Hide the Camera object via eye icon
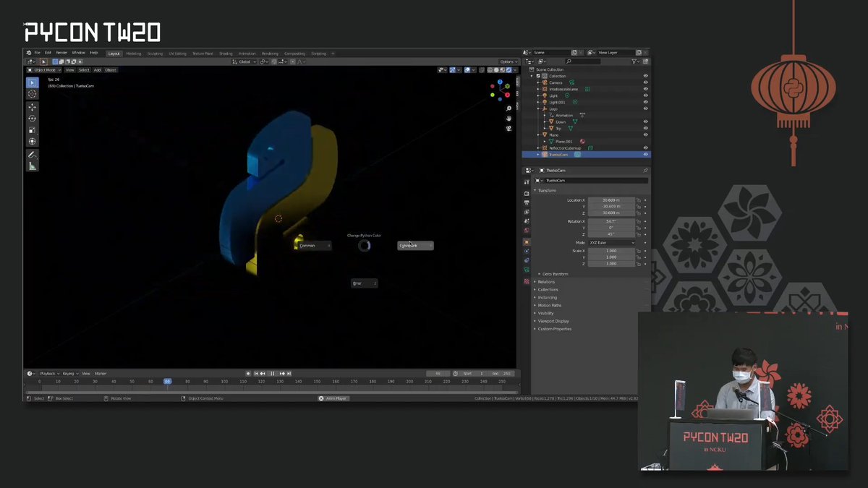The image size is (868, 488). coord(645,82)
